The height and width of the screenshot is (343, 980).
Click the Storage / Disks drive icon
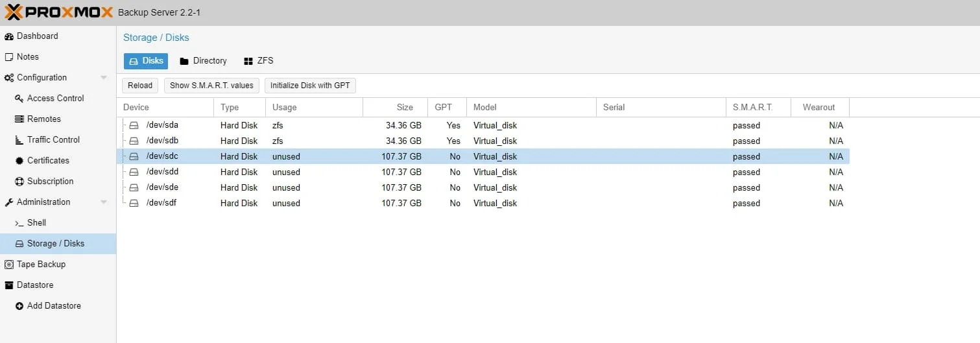coord(19,244)
